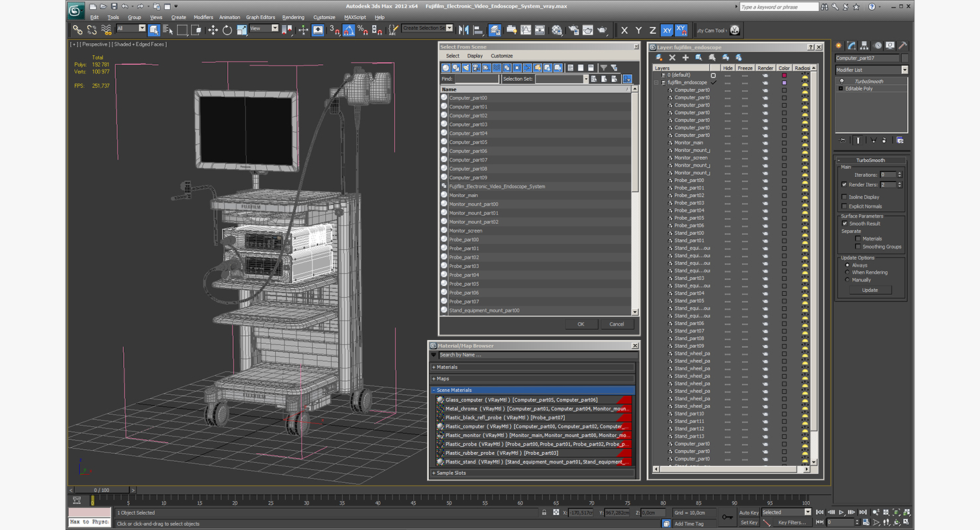This screenshot has height=530, width=980.
Task: Open Customize menu in Select From Scene
Action: [501, 56]
